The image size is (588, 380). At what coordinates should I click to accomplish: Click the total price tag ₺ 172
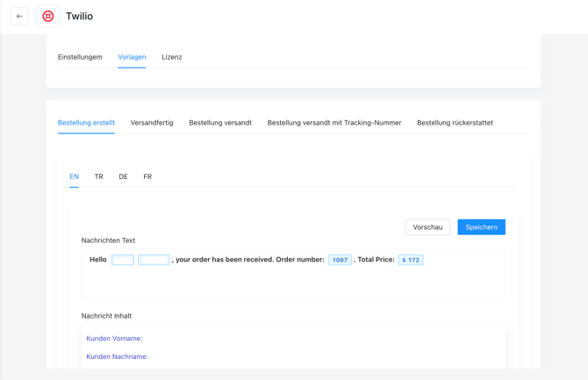[411, 260]
